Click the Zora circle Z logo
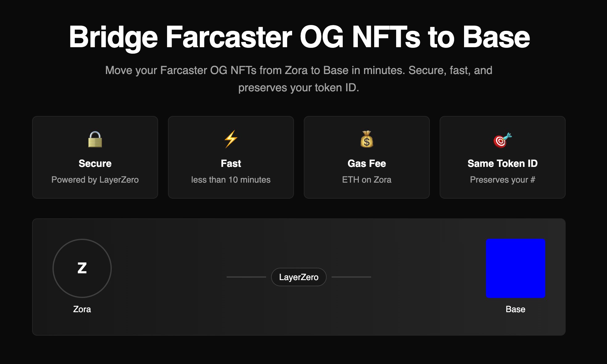This screenshot has height=364, width=607. [x=82, y=268]
